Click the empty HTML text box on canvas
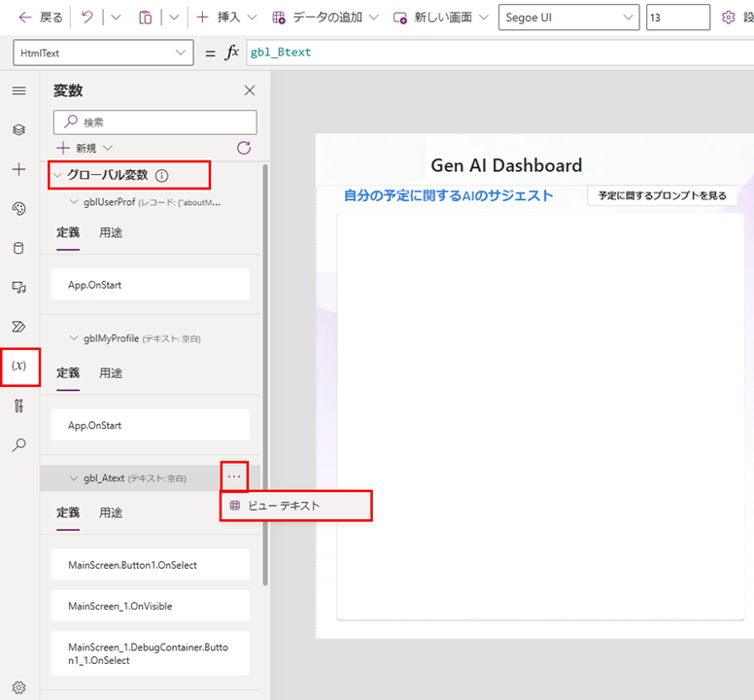754x700 pixels. 540,417
